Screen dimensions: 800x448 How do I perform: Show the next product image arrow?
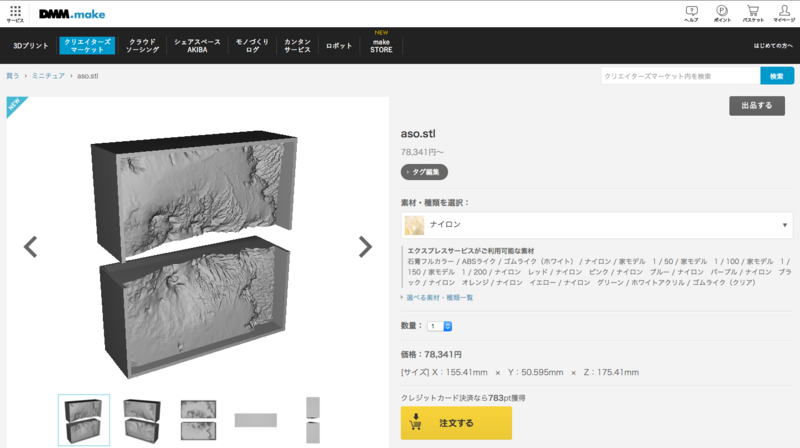coord(365,247)
